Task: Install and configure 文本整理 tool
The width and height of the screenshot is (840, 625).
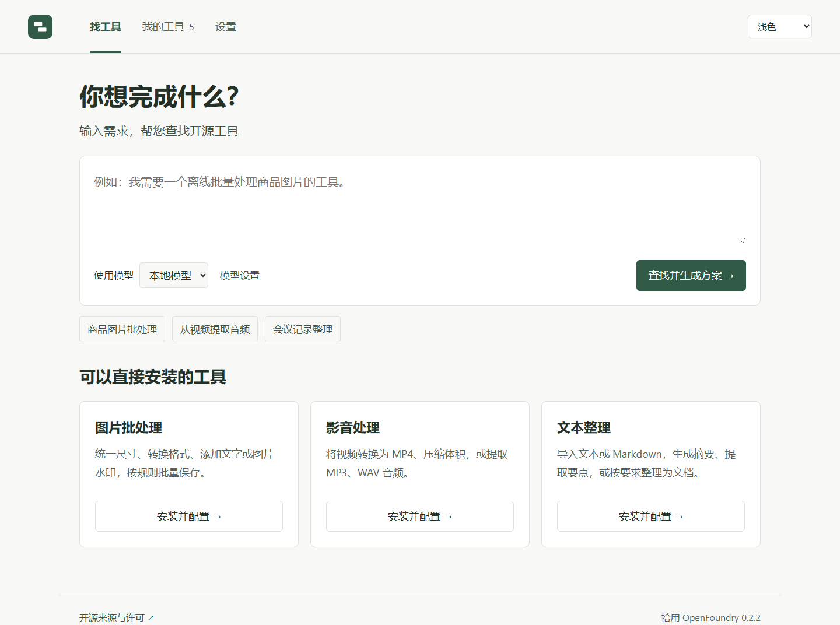Action: (651, 517)
